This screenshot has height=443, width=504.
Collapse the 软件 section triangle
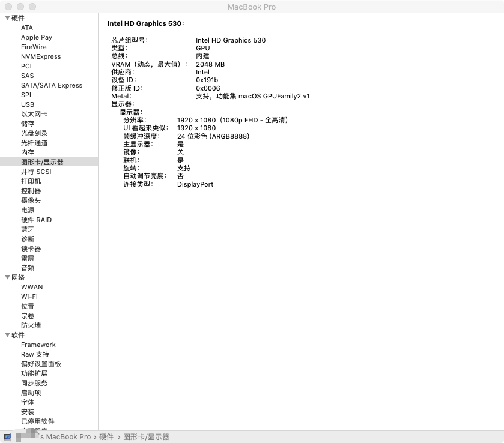[x=7, y=334]
